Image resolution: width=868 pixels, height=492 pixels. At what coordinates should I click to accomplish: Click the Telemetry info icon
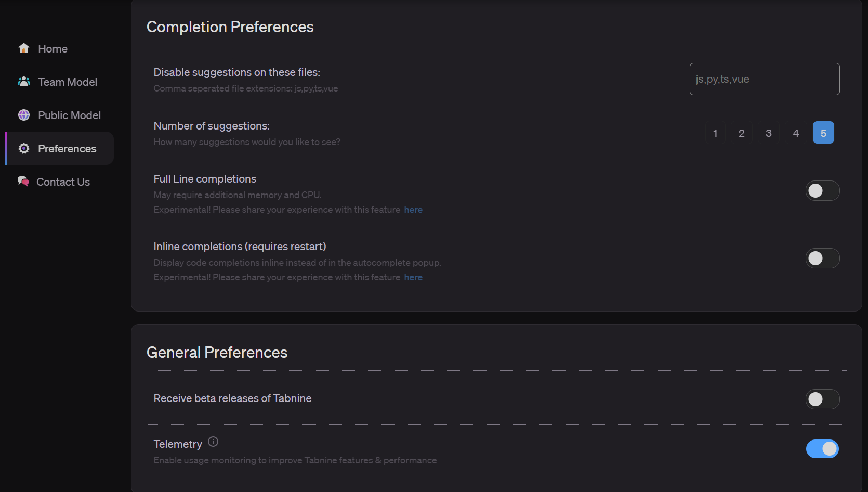[213, 442]
